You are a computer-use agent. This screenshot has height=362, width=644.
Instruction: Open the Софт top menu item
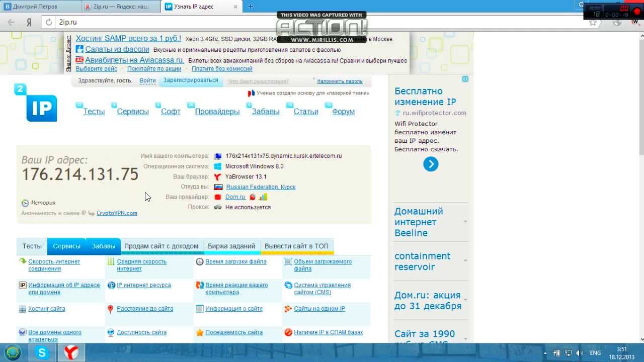171,112
